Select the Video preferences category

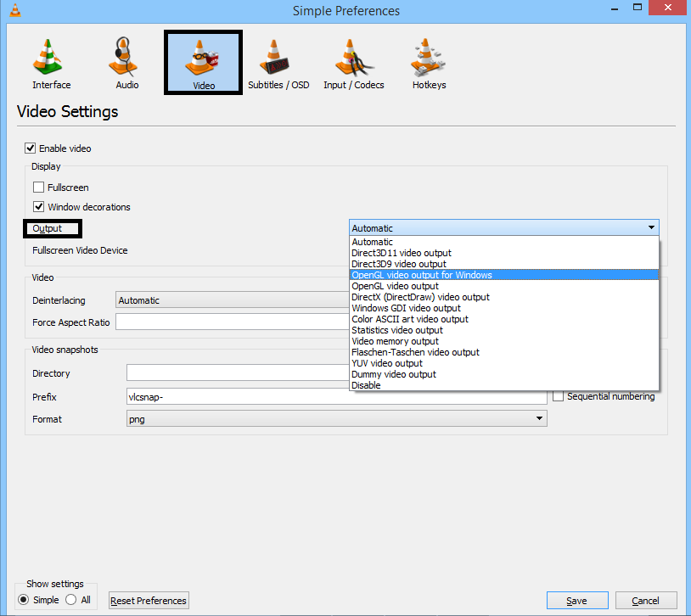(203, 63)
